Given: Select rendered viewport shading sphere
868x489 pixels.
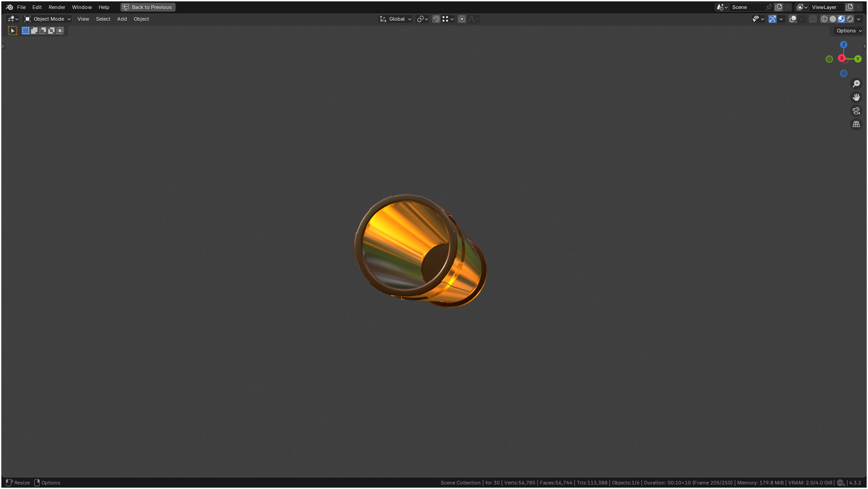Looking at the screenshot, I should click(850, 19).
